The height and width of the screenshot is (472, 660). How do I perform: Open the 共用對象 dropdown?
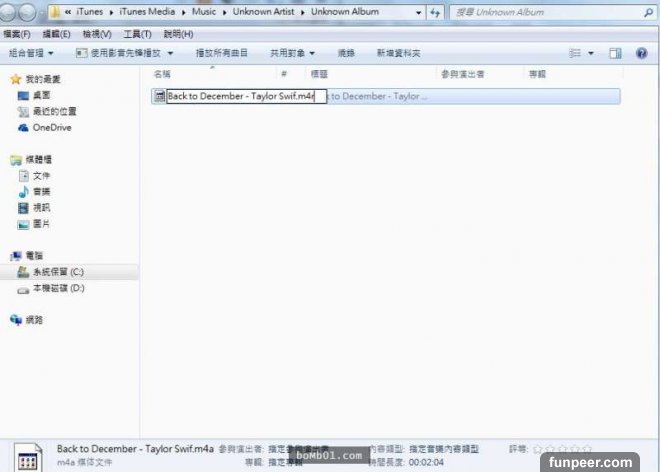click(x=292, y=53)
